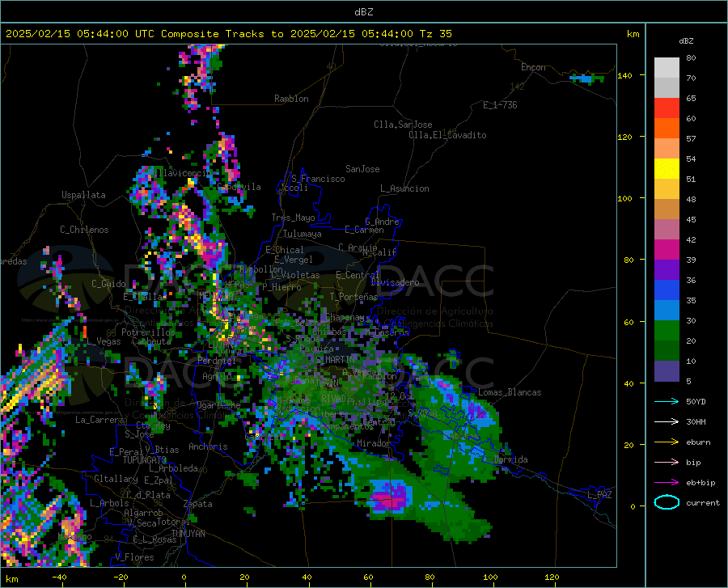Image resolution: width=728 pixels, height=588 pixels.
Task: Click the pink bip arrow legend icon
Action: (667, 463)
